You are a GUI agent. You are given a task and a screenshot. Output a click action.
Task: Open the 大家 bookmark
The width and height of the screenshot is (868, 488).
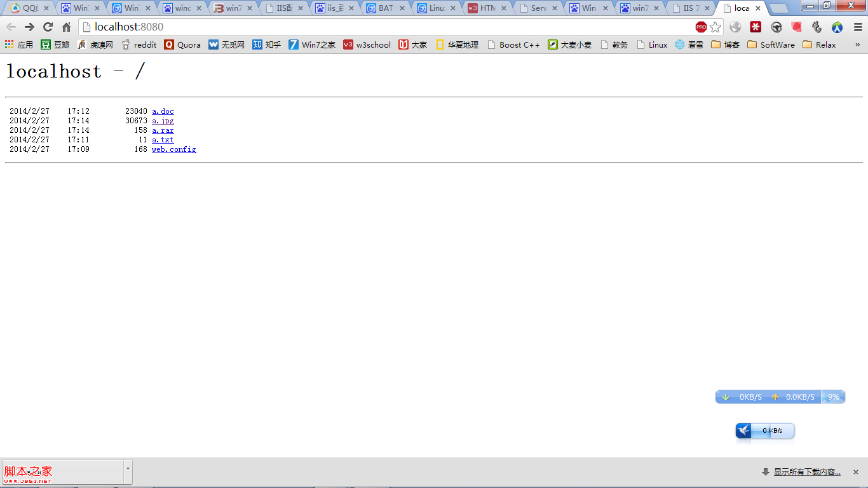(x=413, y=44)
